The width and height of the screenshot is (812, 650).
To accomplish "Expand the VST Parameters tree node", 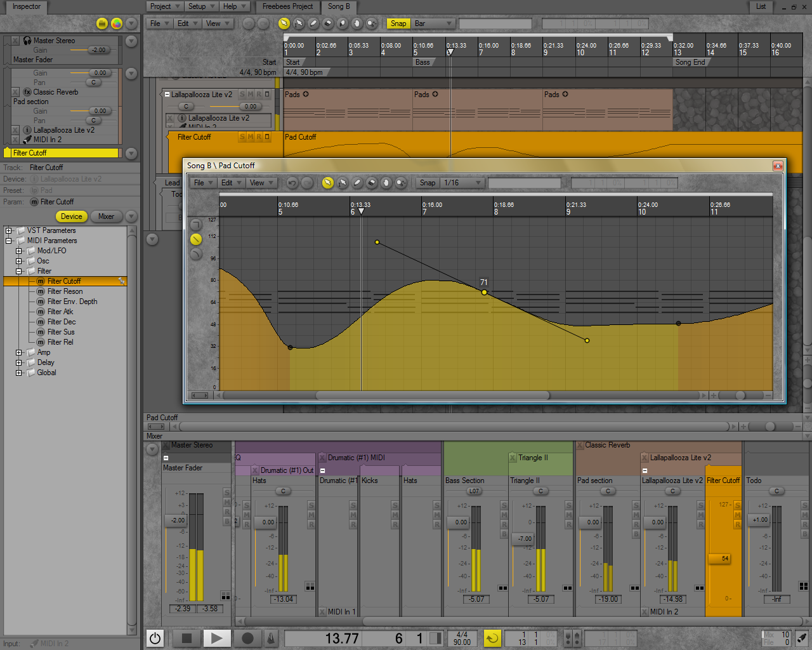I will click(9, 230).
